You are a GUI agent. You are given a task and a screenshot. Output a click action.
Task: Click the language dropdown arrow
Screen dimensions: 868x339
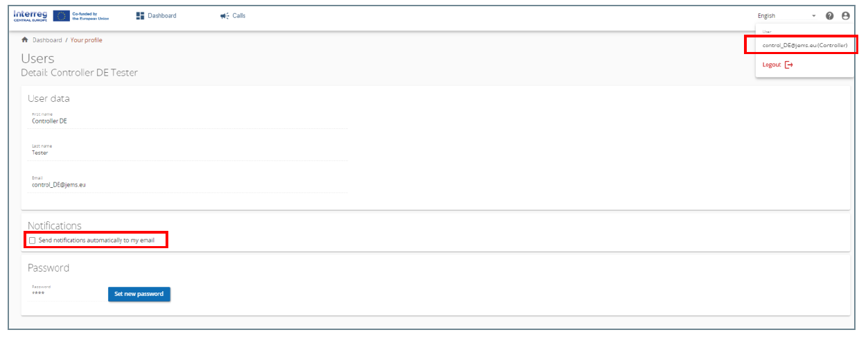pos(814,16)
